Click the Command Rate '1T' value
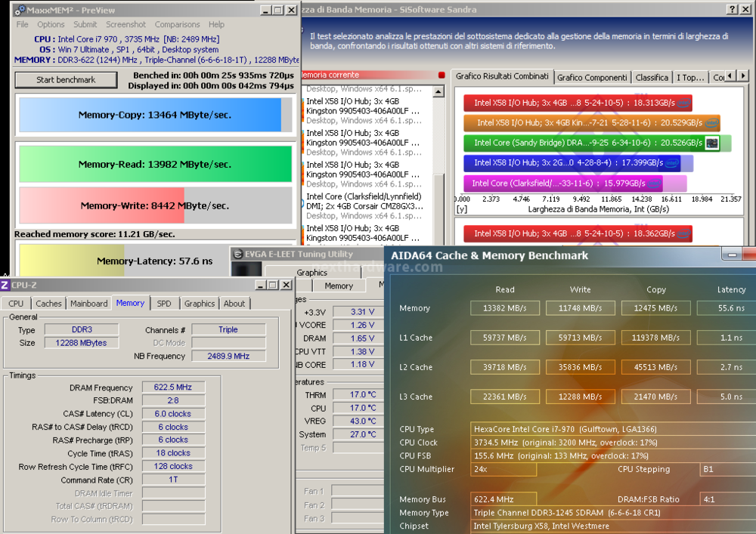 point(173,480)
